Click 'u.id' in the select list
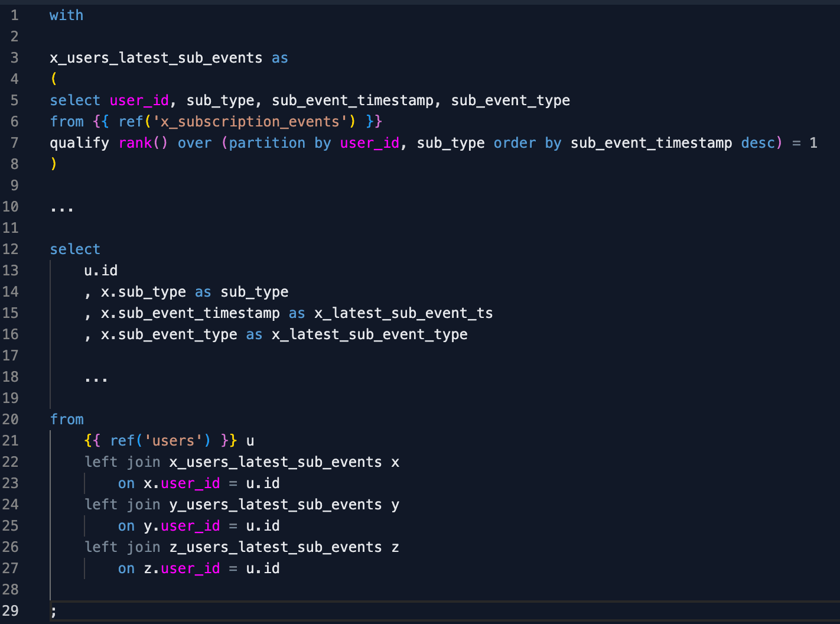The width and height of the screenshot is (840, 624). pyautogui.click(x=100, y=271)
